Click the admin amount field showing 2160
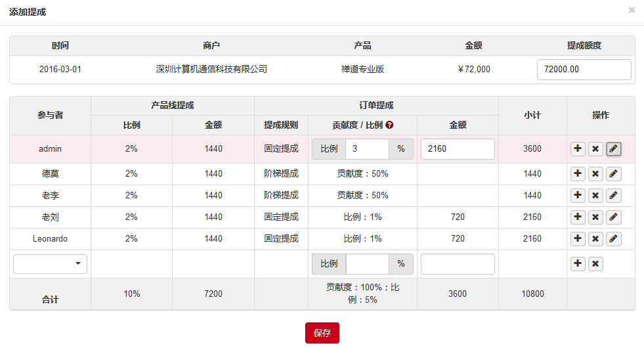 click(x=458, y=149)
